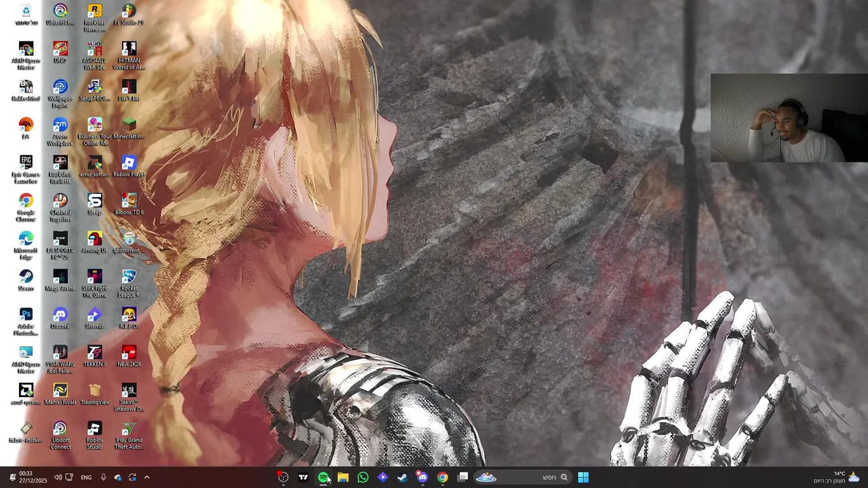This screenshot has width=868, height=488.
Task: Launch Stick Fight The Game shortcut
Action: pos(95,283)
